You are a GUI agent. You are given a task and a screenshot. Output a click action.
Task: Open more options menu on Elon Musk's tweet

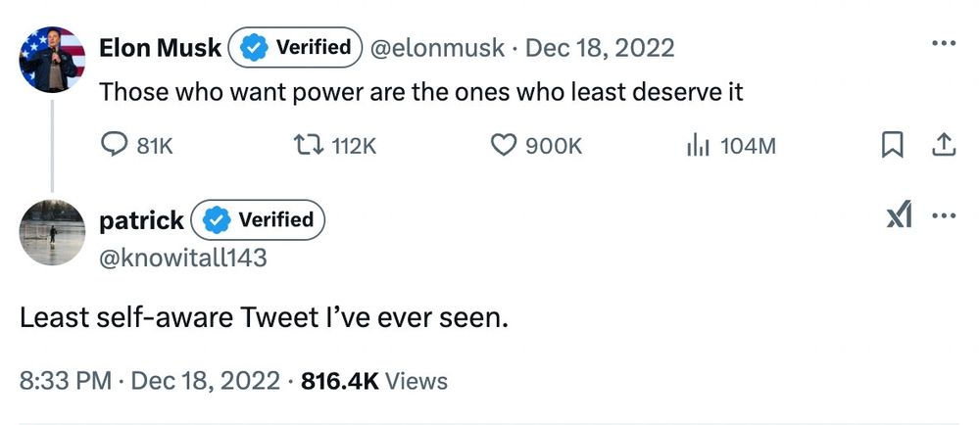point(943,44)
